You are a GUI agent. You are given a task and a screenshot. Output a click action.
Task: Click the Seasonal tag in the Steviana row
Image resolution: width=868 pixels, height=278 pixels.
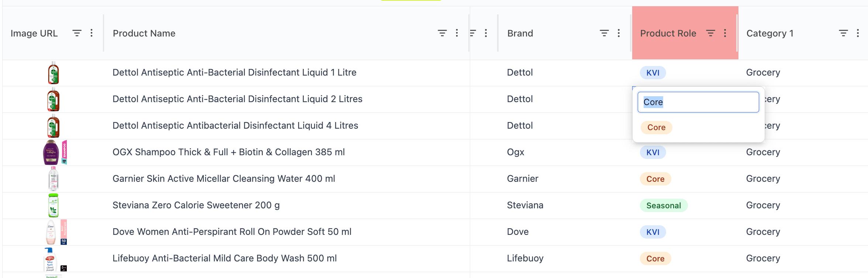pos(664,205)
